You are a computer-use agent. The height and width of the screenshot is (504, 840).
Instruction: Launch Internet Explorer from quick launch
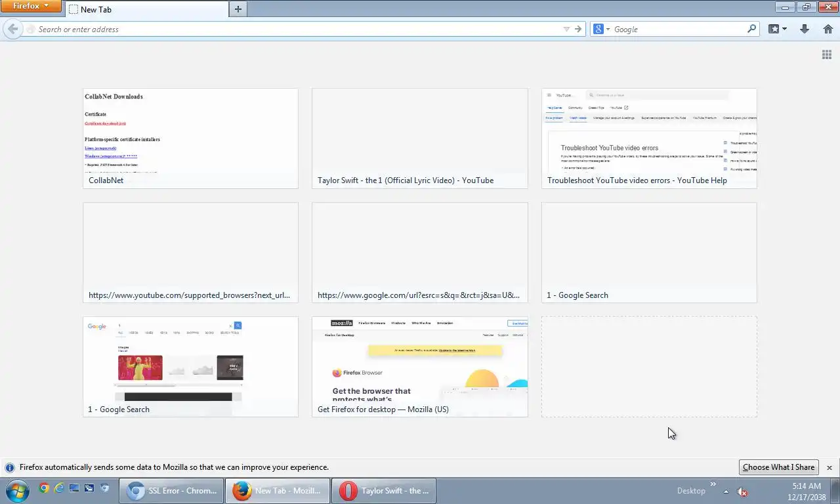click(59, 488)
